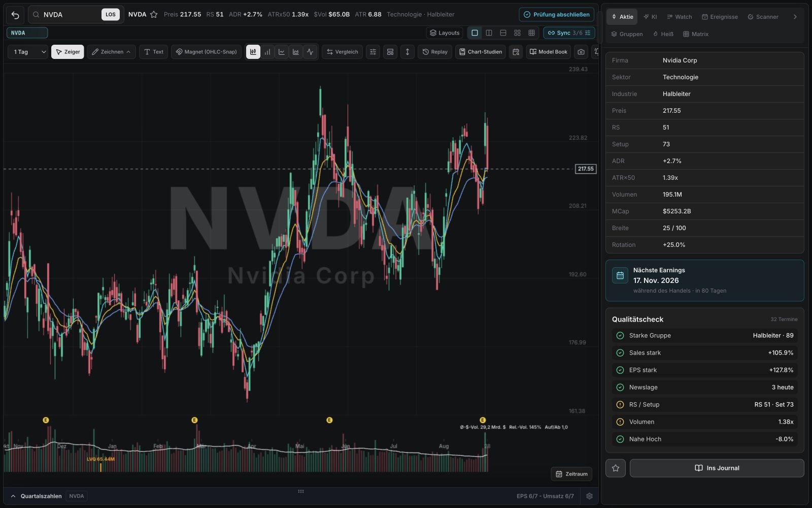This screenshot has width=812, height=508.
Task: Add stock to favorites star button
Action: pos(616,468)
